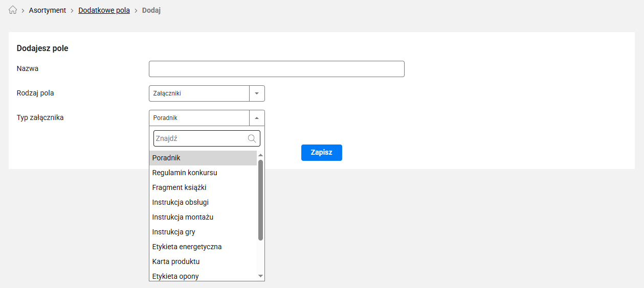
Task: Go to home via the house icon
Action: [13, 10]
